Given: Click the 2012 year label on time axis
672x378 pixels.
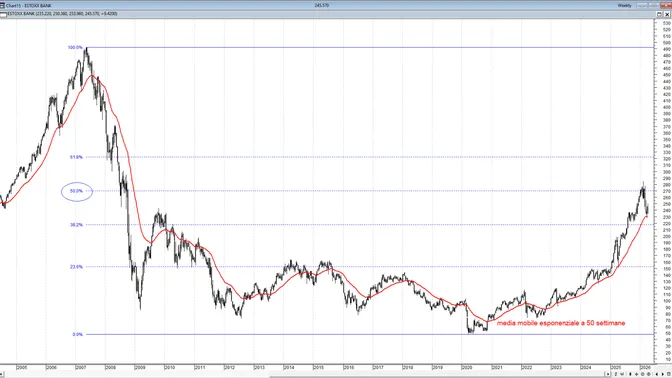Looking at the screenshot, I should [x=229, y=367].
